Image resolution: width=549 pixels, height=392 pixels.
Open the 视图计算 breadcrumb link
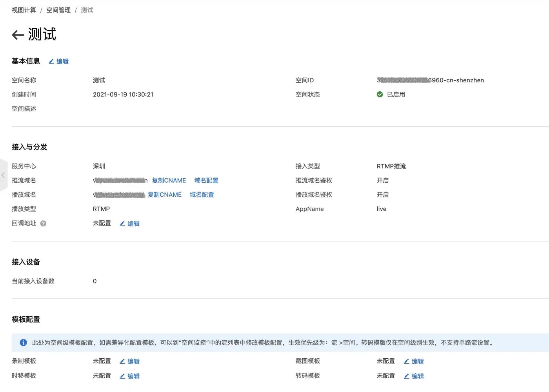(x=24, y=10)
